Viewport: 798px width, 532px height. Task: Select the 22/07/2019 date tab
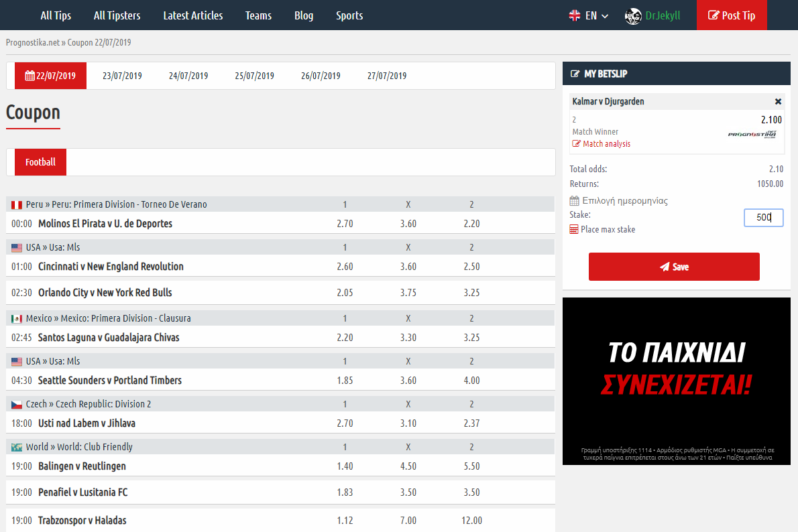pos(50,76)
